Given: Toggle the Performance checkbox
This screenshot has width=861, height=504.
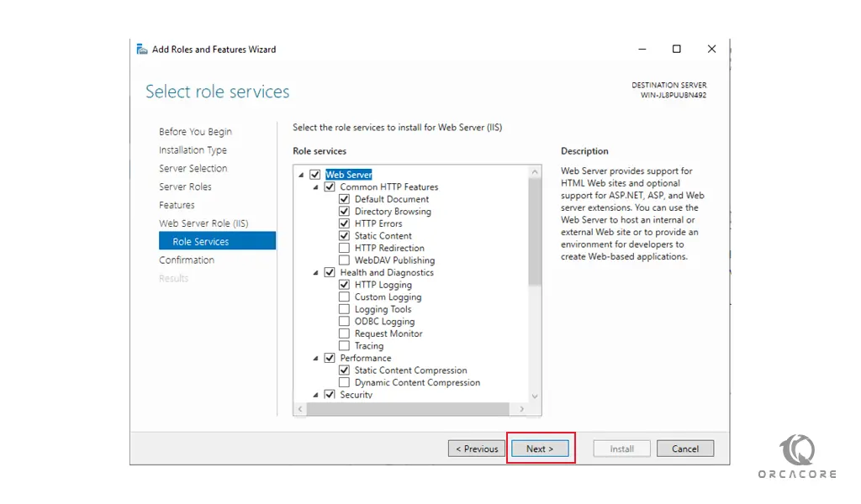Looking at the screenshot, I should pyautogui.click(x=330, y=358).
